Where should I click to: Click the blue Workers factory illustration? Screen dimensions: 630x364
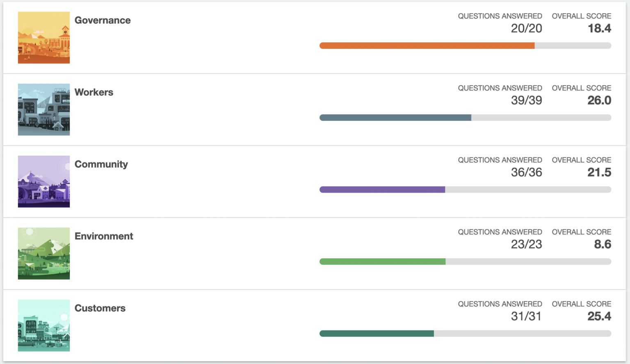click(x=44, y=109)
